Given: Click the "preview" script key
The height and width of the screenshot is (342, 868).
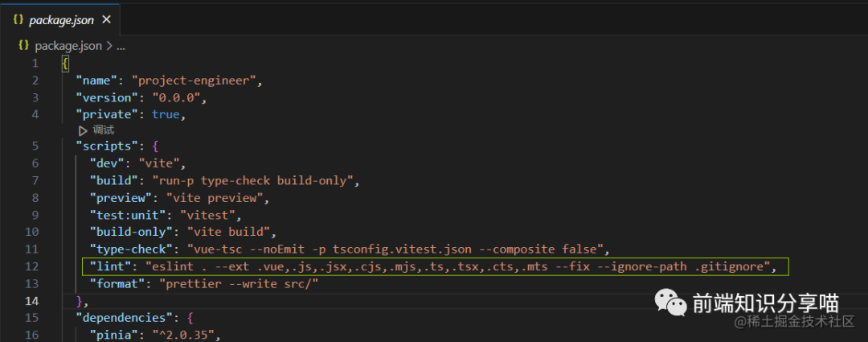Looking at the screenshot, I should [121, 198].
